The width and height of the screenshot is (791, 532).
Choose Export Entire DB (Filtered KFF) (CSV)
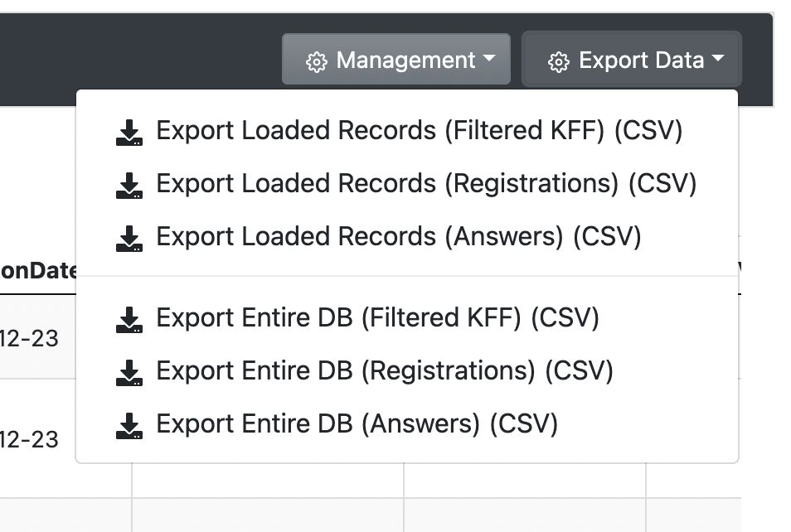406,318
